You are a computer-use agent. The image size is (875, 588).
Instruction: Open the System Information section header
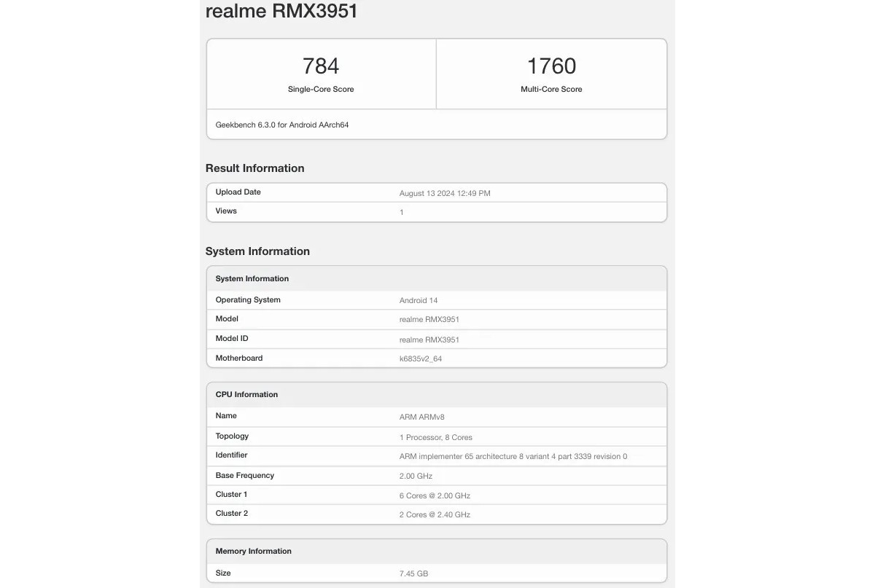click(x=257, y=251)
